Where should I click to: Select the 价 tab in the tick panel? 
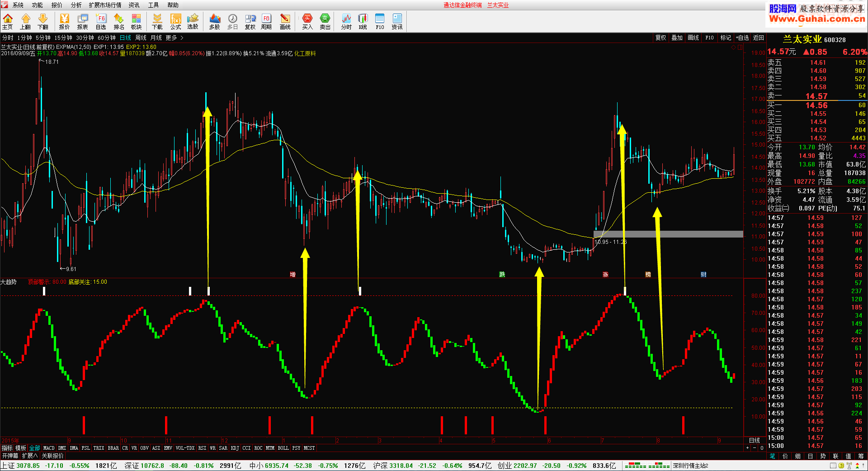tap(785, 456)
